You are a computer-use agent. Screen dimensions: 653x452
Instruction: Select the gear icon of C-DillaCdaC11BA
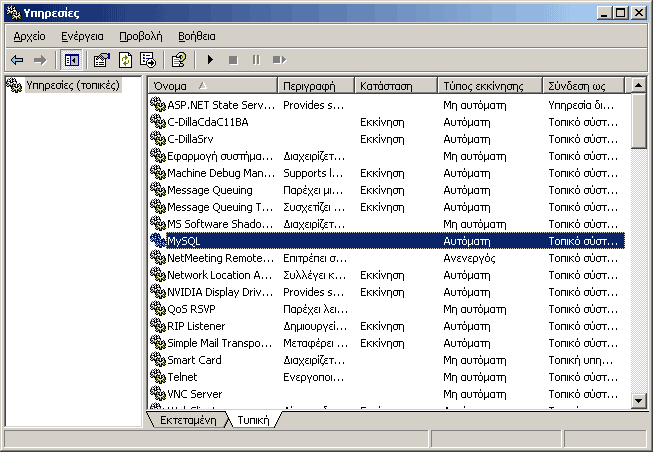(x=158, y=121)
